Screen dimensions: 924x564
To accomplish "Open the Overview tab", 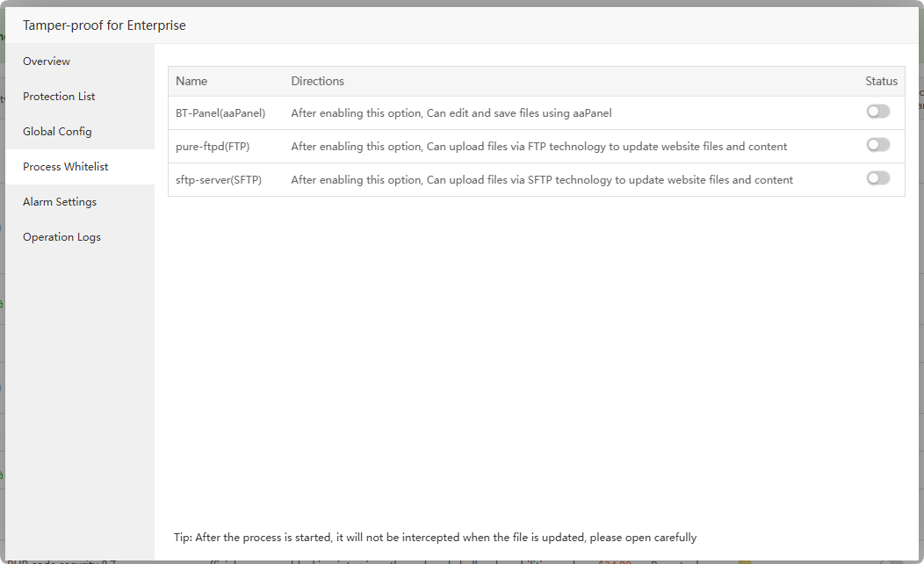I will pyautogui.click(x=47, y=61).
